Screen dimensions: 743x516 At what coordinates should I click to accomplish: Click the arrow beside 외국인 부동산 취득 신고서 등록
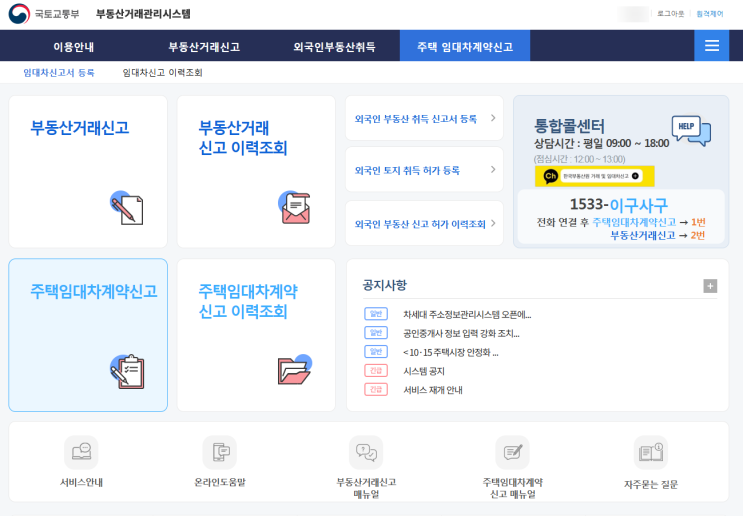tap(493, 118)
